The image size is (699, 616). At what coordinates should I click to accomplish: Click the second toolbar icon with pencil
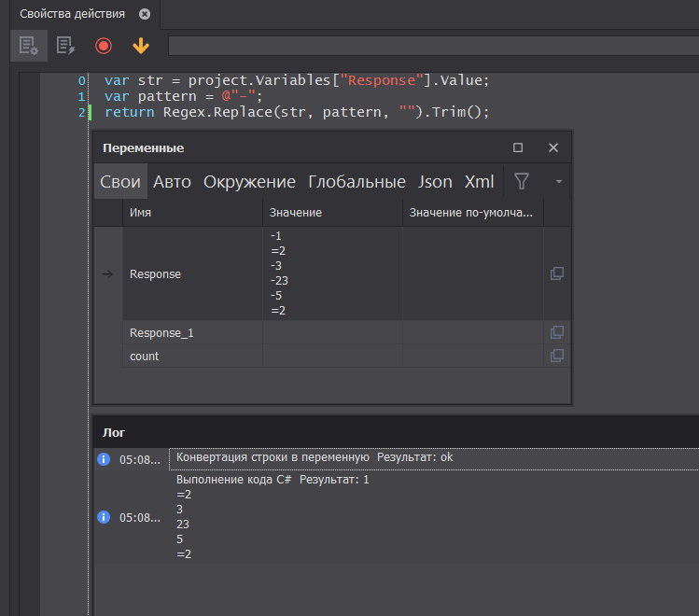coord(65,45)
